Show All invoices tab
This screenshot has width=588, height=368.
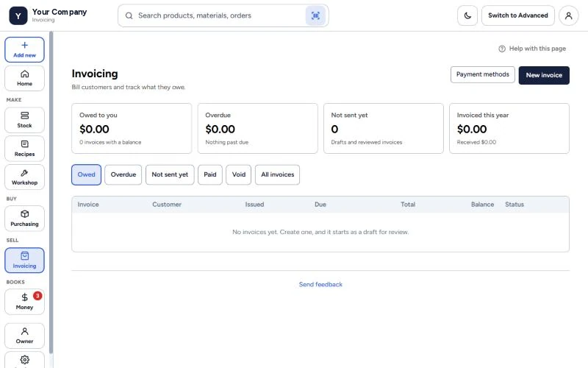coord(278,174)
